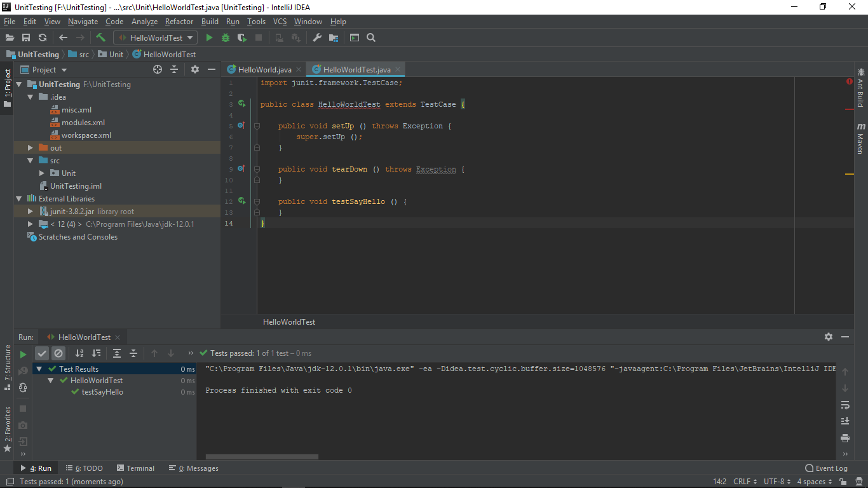
Task: Open the Event Log panel
Action: coord(826,468)
